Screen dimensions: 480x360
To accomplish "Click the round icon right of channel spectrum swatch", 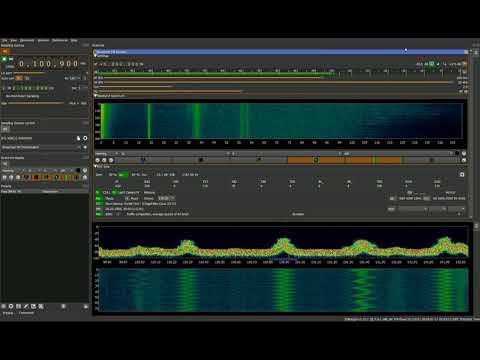I will point(464,153).
